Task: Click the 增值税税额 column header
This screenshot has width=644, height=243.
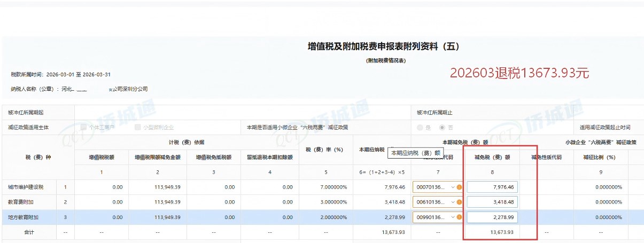Action: [x=102, y=158]
